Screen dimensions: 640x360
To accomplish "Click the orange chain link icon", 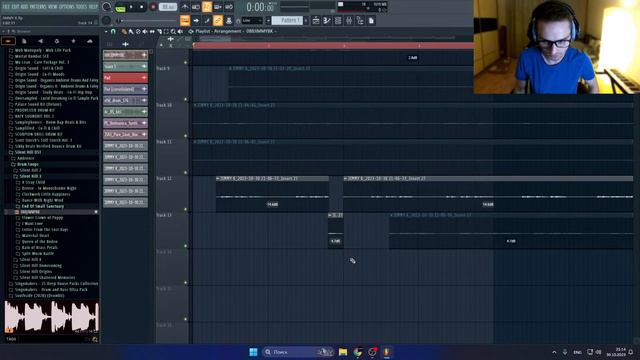I will pyautogui.click(x=218, y=20).
